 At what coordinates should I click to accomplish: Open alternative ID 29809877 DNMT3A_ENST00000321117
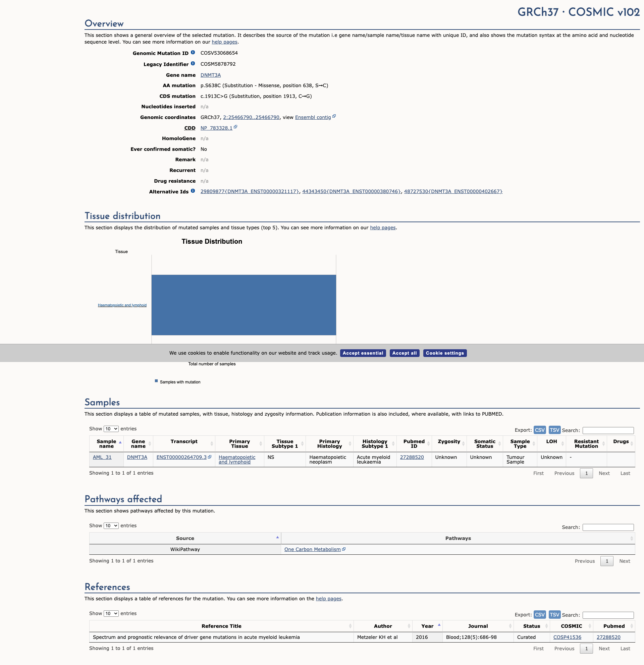tap(250, 191)
